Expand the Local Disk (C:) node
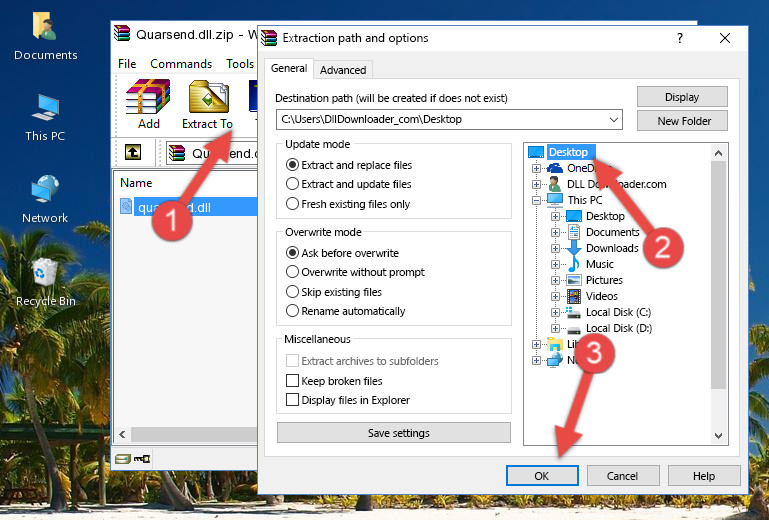 [x=555, y=312]
